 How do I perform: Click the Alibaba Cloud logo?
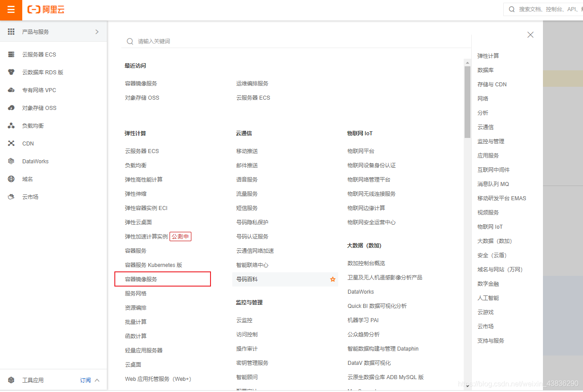click(x=46, y=10)
